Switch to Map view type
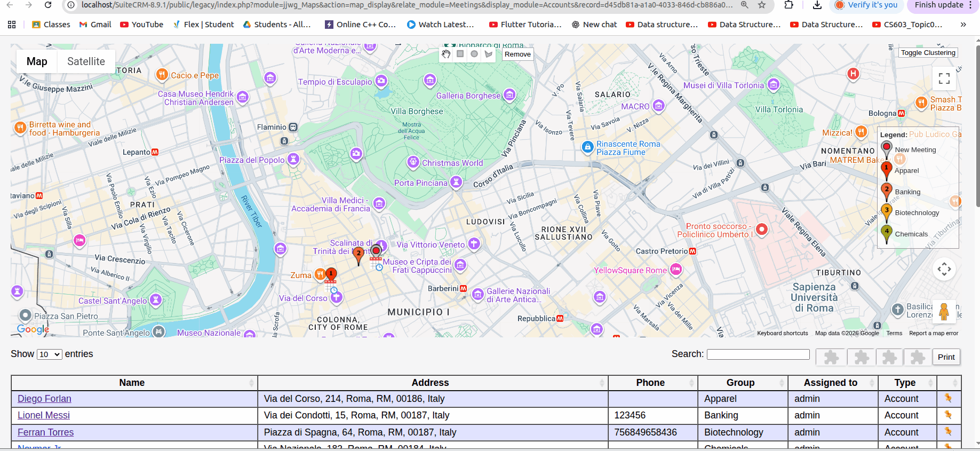The image size is (980, 451). [x=37, y=61]
